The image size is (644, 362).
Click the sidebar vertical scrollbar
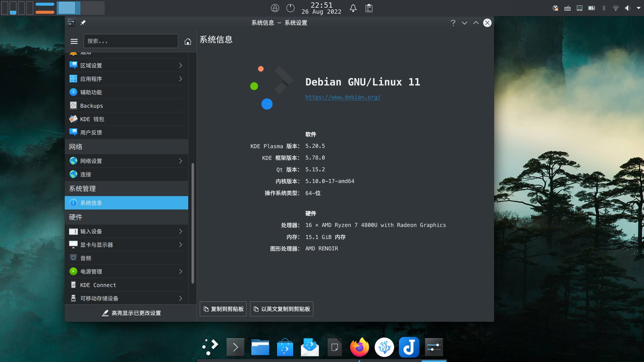[193, 223]
